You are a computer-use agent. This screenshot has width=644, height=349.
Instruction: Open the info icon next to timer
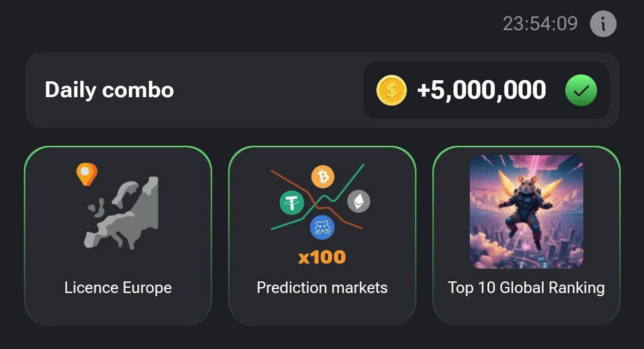click(x=603, y=24)
